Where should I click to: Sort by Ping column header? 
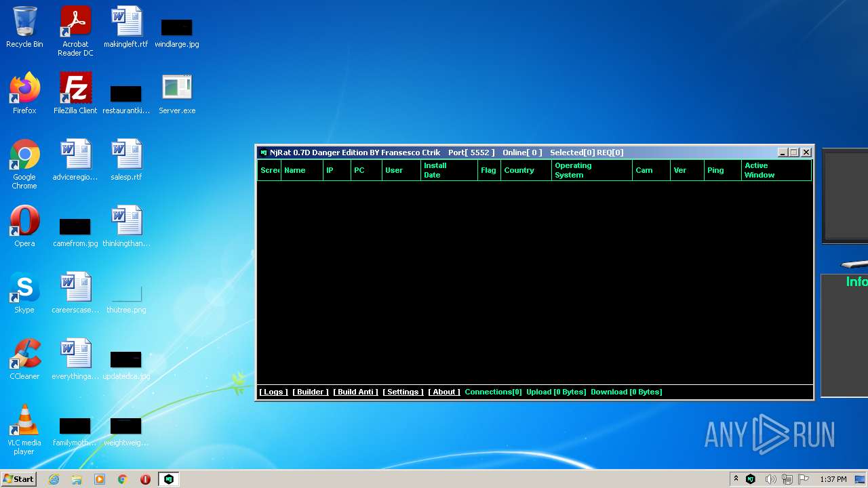click(x=723, y=170)
